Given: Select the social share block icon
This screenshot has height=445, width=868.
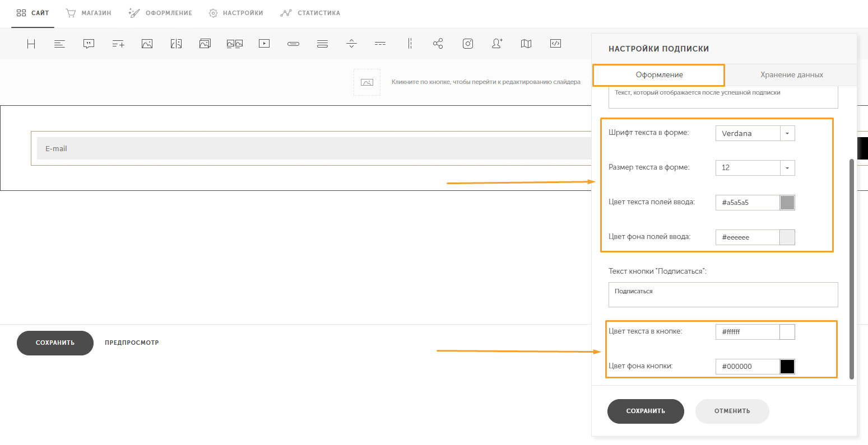Looking at the screenshot, I should click(438, 44).
